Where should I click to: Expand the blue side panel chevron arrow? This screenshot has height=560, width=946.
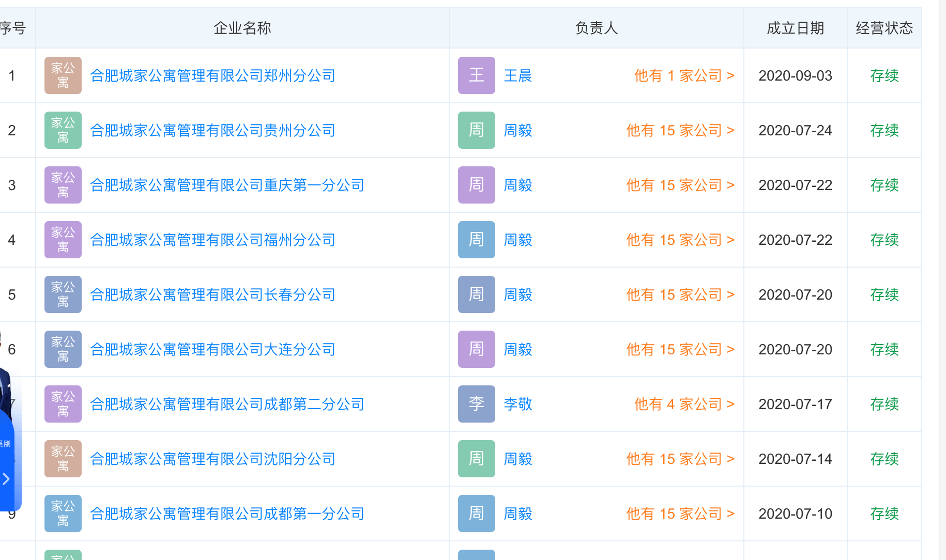pyautogui.click(x=6, y=479)
